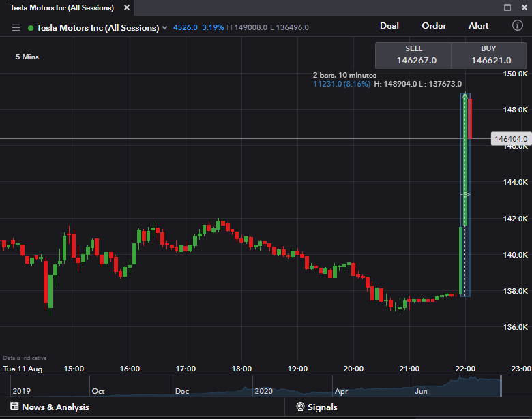Viewport: 532px width, 419px height.
Task: Open the News & Analysis panel
Action: click(50, 407)
